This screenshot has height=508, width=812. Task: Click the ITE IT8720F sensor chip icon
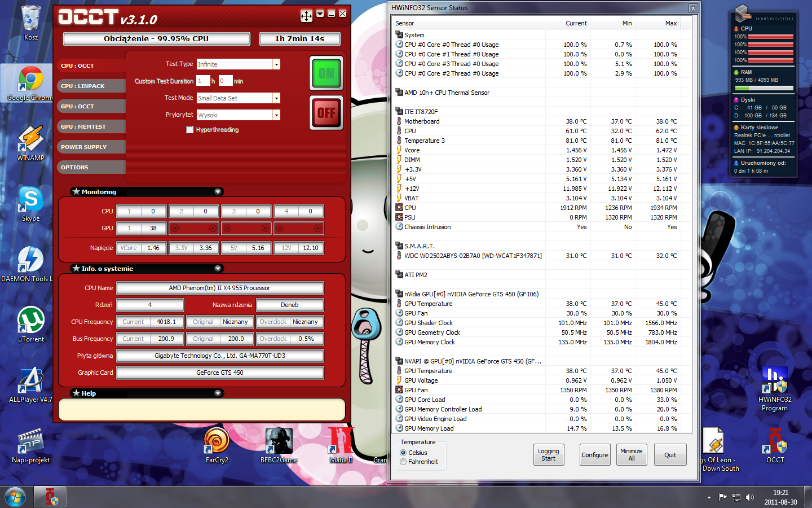[399, 112]
